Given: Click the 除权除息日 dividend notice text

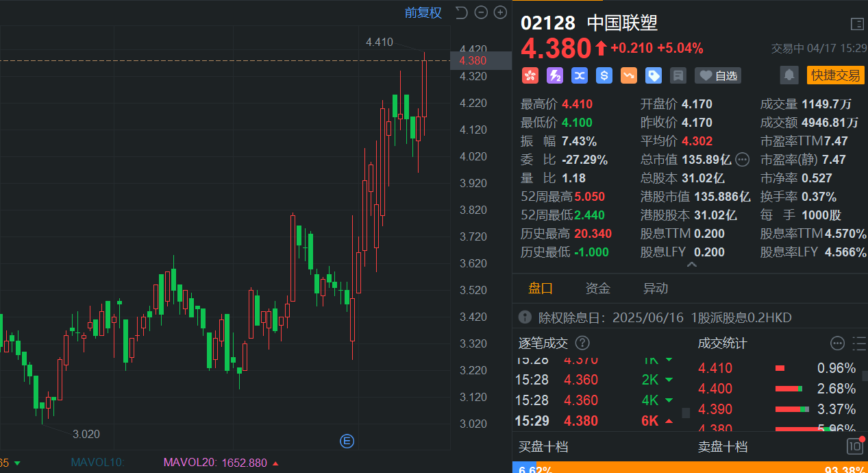Looking at the screenshot, I should click(x=665, y=317).
